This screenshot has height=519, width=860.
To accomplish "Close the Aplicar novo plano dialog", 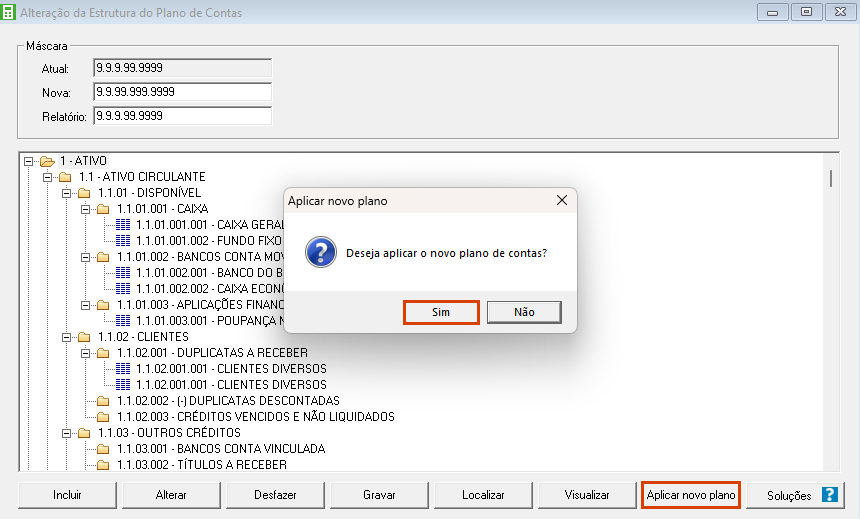I will point(562,201).
